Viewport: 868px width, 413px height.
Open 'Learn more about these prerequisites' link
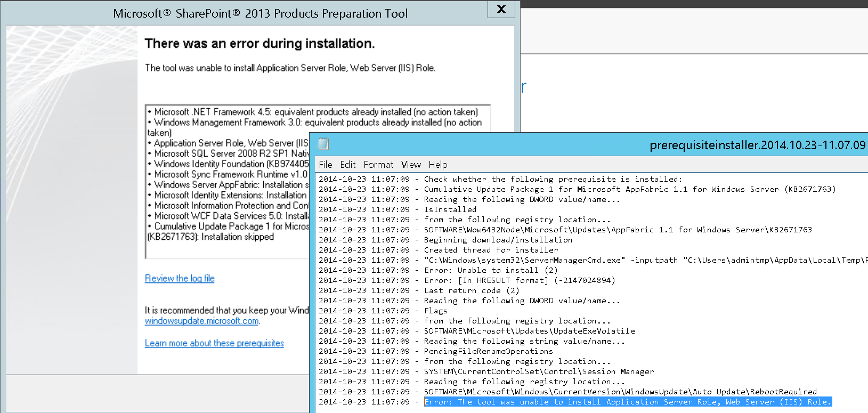pos(214,343)
